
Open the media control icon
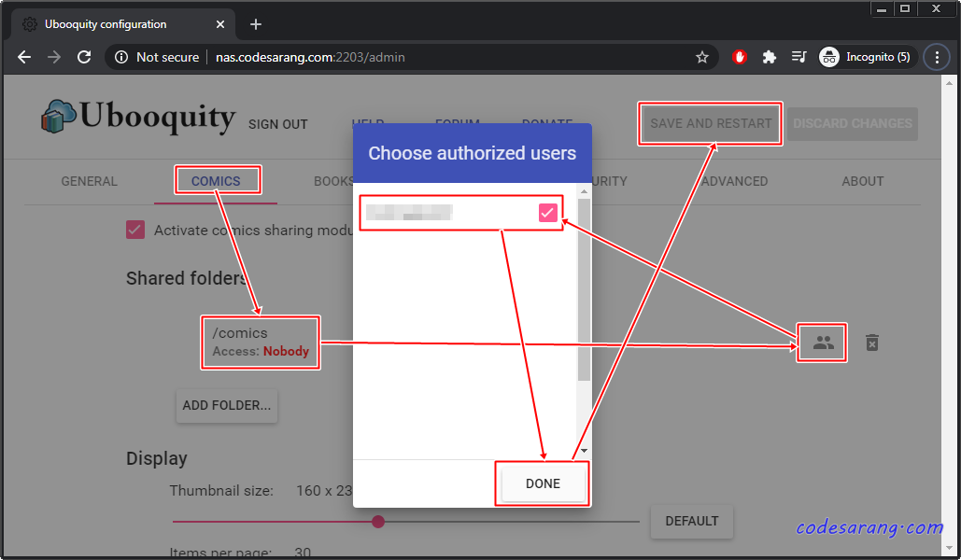tap(798, 57)
